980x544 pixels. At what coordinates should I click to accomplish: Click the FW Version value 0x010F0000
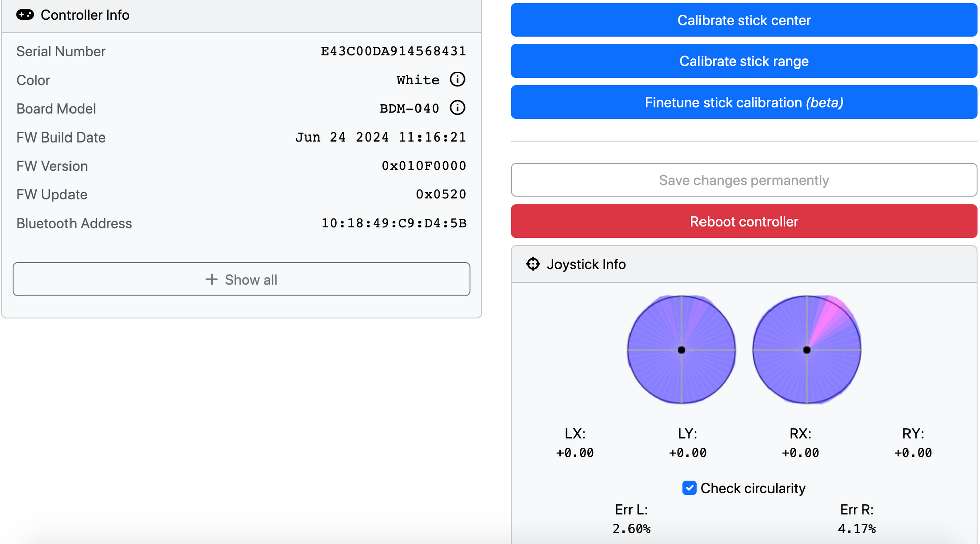click(x=424, y=166)
